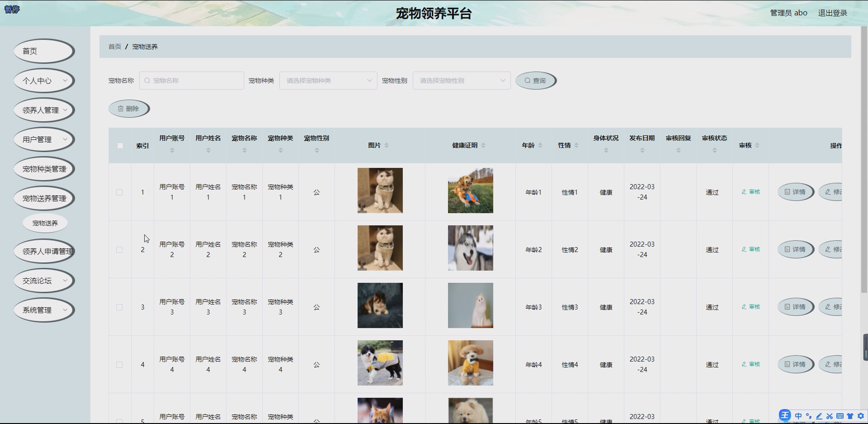Sort by the 审核状态 column arrows
The height and width of the screenshot is (424, 868).
tap(714, 150)
